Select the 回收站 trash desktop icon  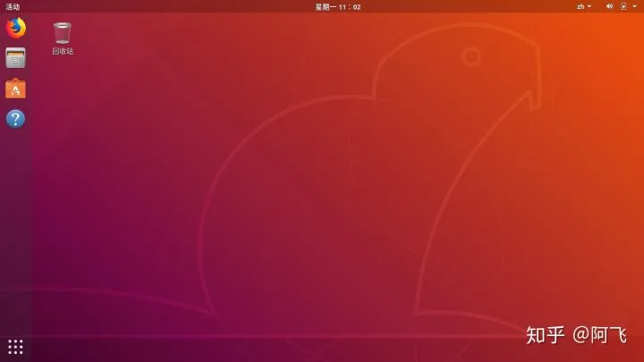pyautogui.click(x=63, y=33)
